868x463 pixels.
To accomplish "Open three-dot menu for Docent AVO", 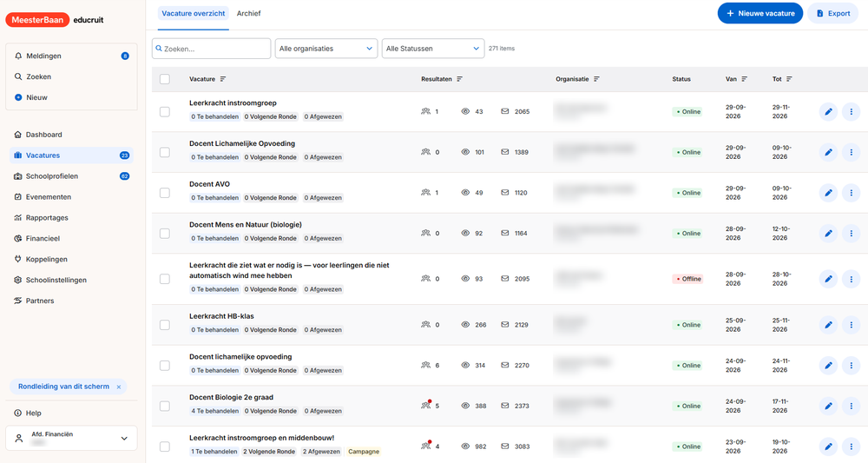I will point(851,193).
